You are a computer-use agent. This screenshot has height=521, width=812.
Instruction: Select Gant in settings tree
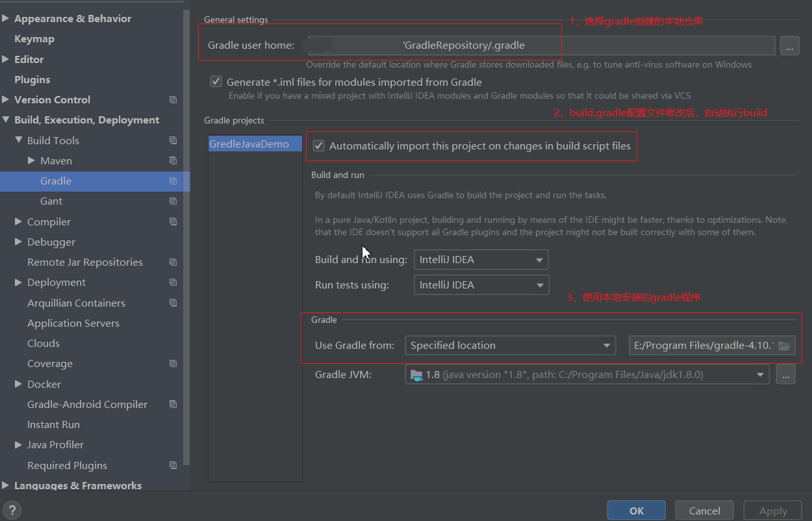tap(51, 201)
